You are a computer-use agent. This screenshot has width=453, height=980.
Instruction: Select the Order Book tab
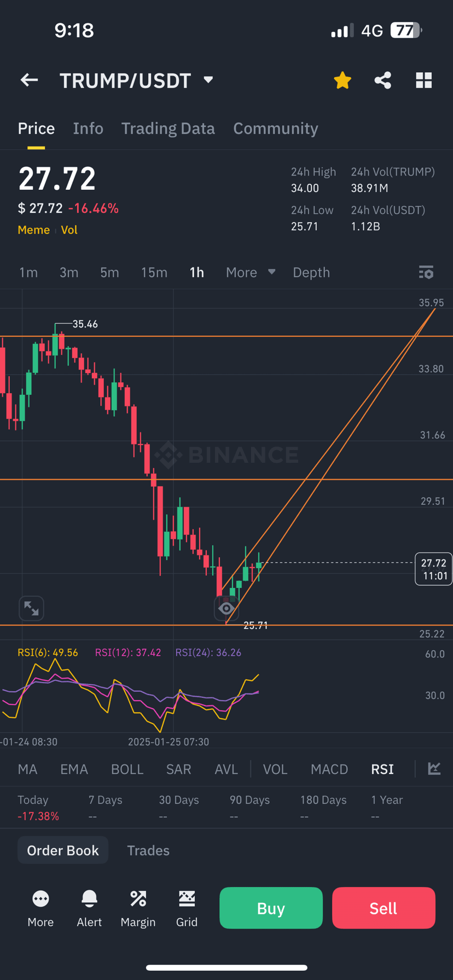pos(63,850)
